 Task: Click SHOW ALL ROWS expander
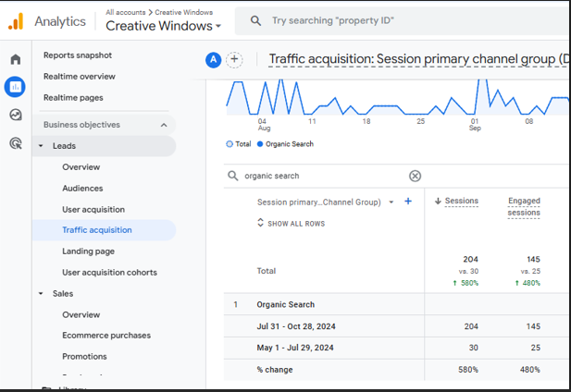[291, 223]
